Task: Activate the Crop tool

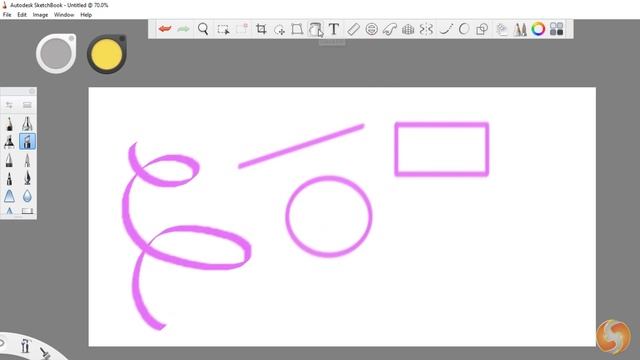Action: click(261, 29)
